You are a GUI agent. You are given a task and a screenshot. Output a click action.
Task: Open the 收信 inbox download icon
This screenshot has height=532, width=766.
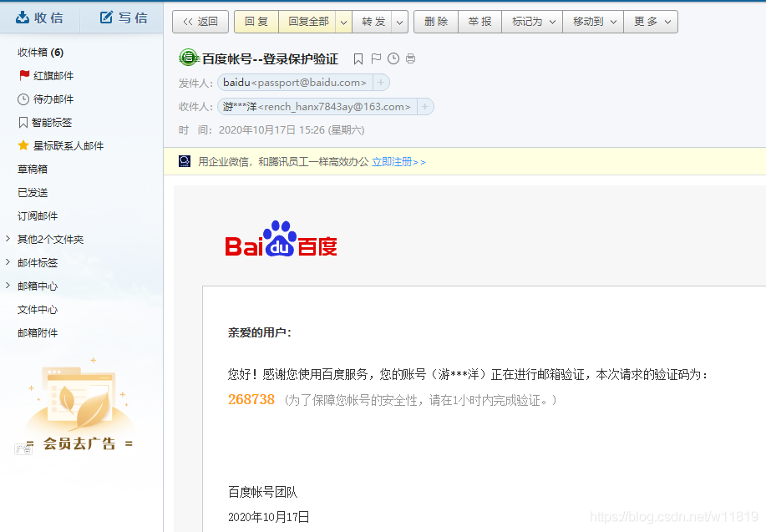(x=23, y=18)
